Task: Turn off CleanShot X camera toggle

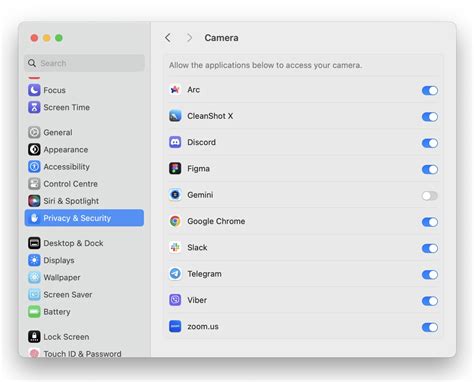Action: click(x=430, y=117)
